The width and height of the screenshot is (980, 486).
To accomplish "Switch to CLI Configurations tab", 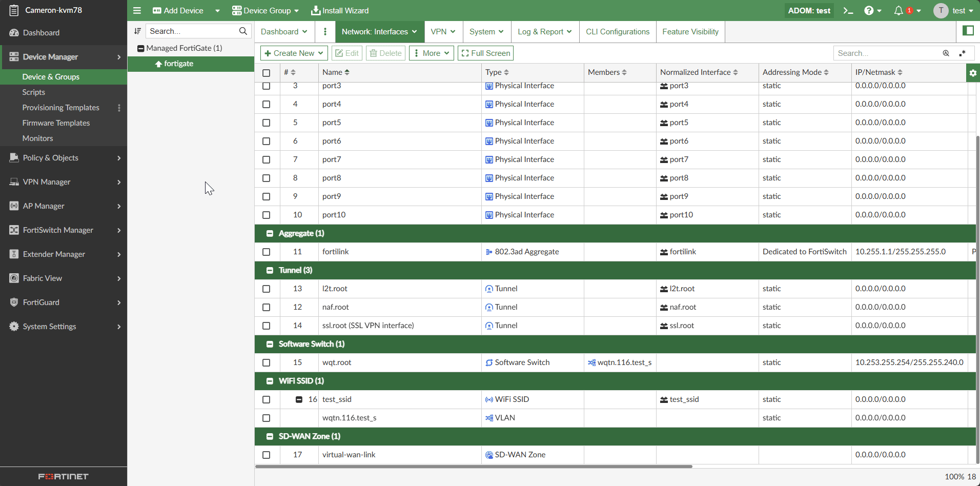I will click(618, 32).
